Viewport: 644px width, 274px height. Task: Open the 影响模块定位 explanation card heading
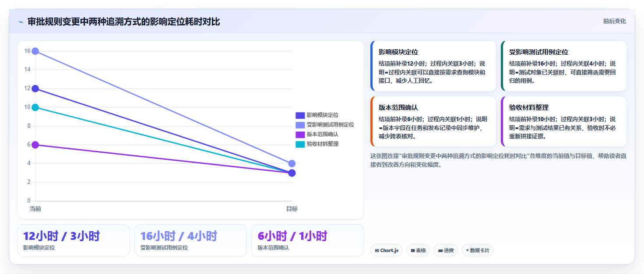coord(398,52)
